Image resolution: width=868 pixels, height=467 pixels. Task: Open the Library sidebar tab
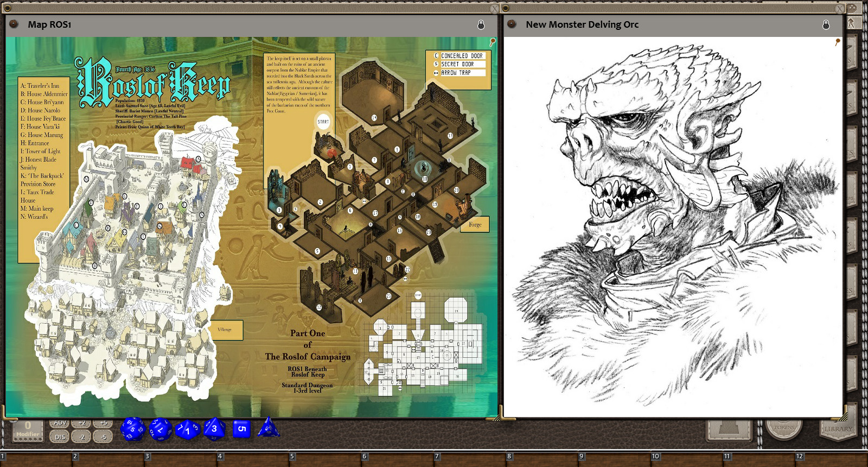point(838,429)
